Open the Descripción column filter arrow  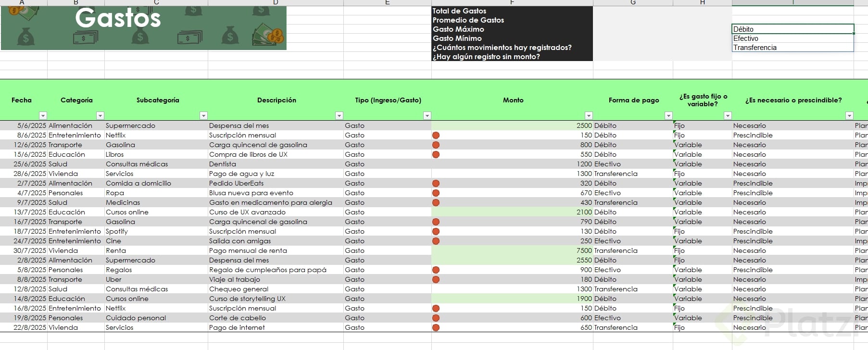click(339, 115)
